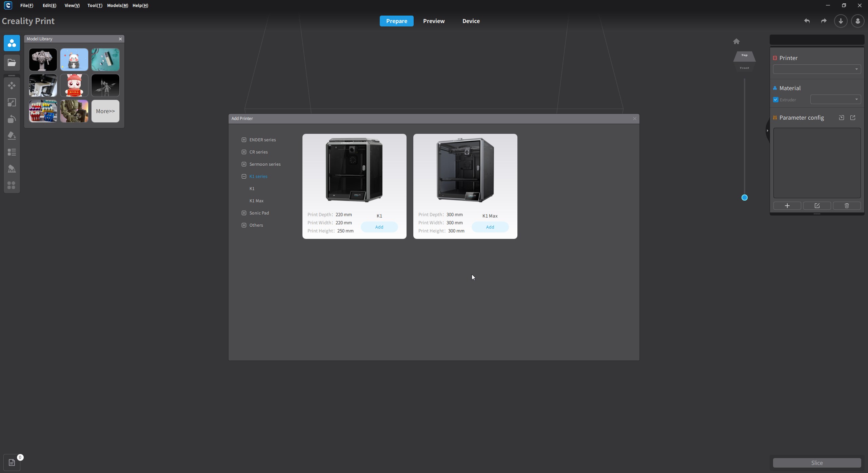This screenshot has width=868, height=473.
Task: Add the K1 printer
Action: click(x=379, y=227)
